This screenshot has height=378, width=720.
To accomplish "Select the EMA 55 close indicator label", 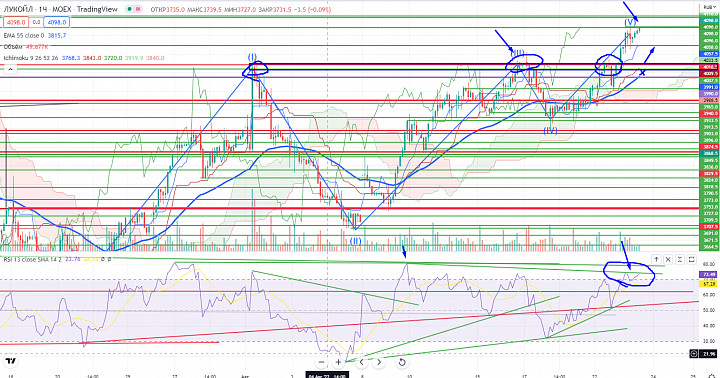I will point(24,35).
